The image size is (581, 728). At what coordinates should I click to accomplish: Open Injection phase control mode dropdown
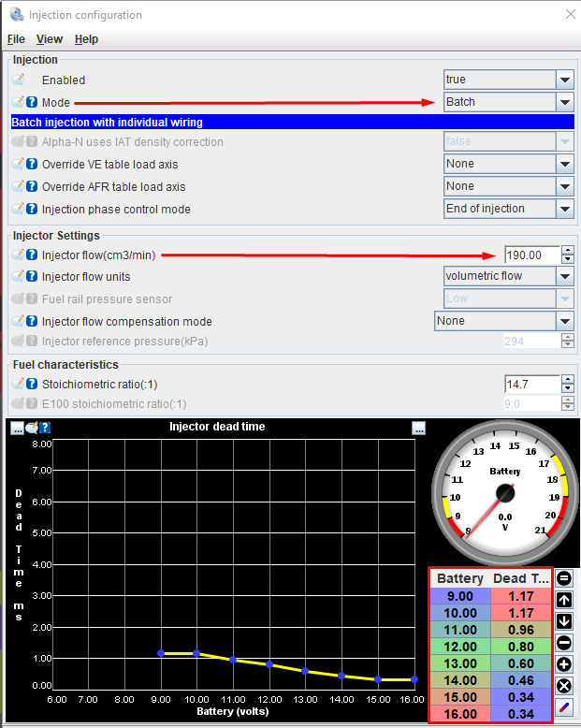tap(564, 209)
